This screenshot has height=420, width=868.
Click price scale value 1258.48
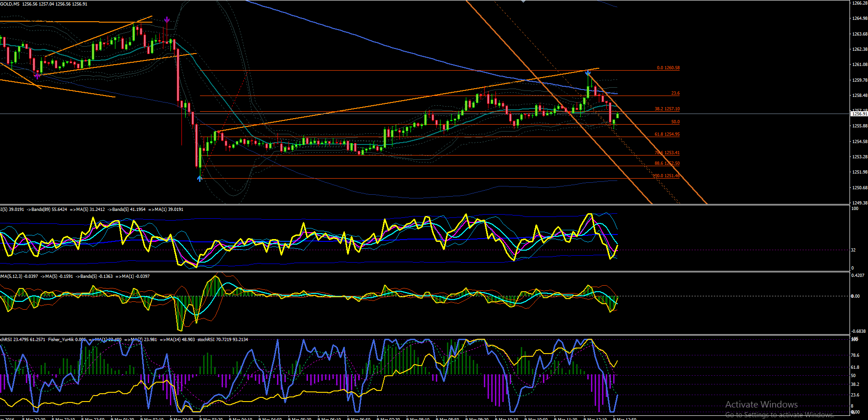(x=860, y=96)
